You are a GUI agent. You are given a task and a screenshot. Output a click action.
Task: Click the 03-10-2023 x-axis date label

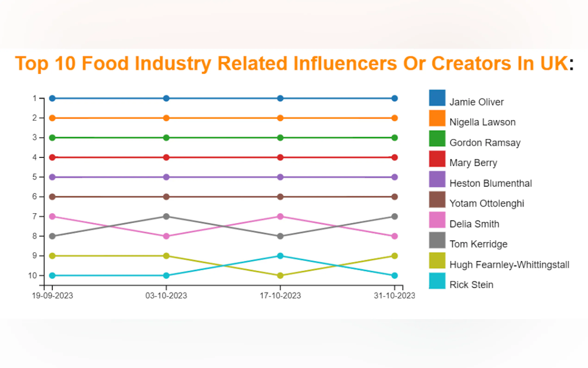[x=166, y=296]
